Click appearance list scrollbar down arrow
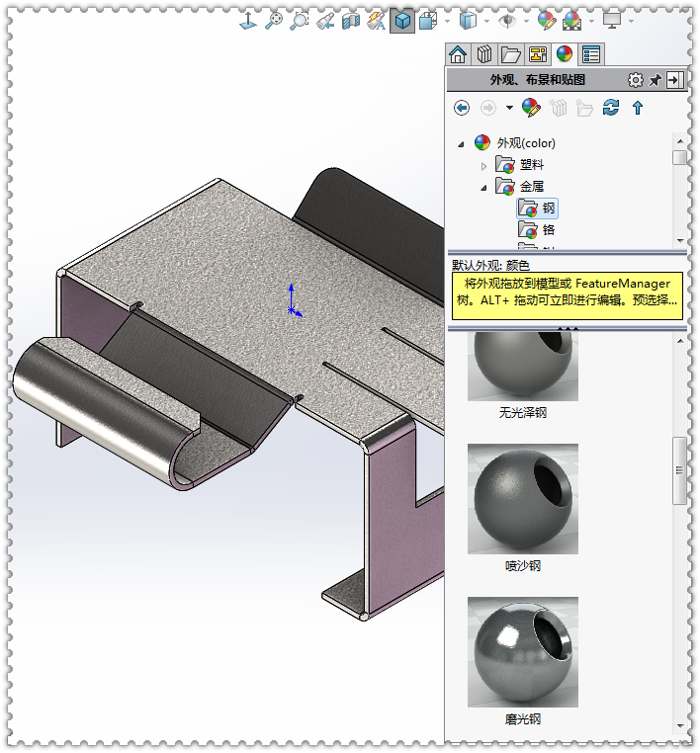 coord(680,725)
